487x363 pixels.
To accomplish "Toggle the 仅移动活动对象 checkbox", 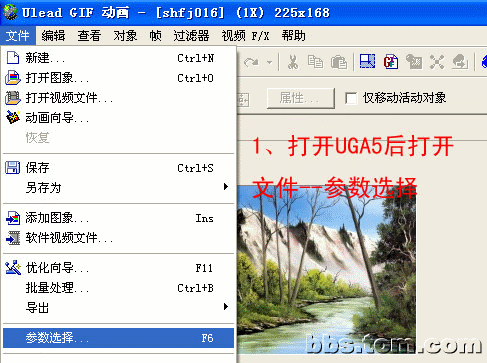I will (x=351, y=98).
